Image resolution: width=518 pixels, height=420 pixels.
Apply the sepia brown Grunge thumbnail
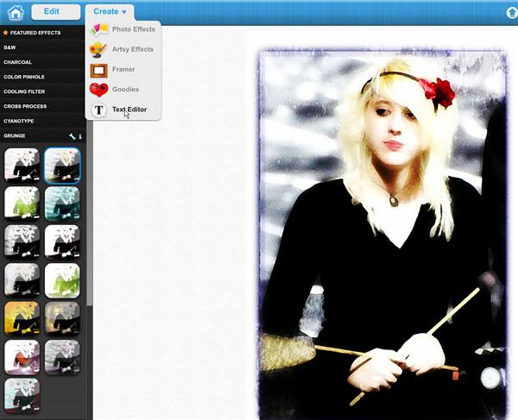[x=62, y=318]
